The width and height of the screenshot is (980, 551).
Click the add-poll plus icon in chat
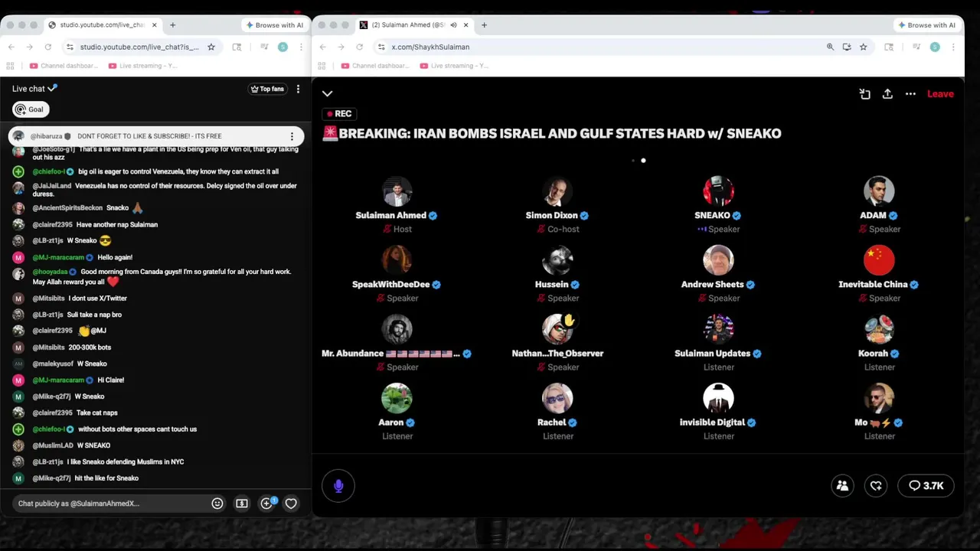click(x=266, y=504)
